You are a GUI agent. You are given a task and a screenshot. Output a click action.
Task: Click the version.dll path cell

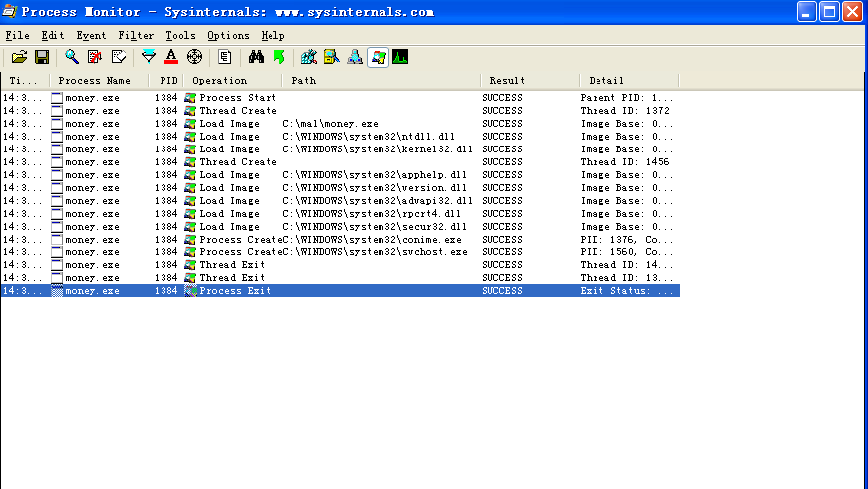click(x=375, y=188)
